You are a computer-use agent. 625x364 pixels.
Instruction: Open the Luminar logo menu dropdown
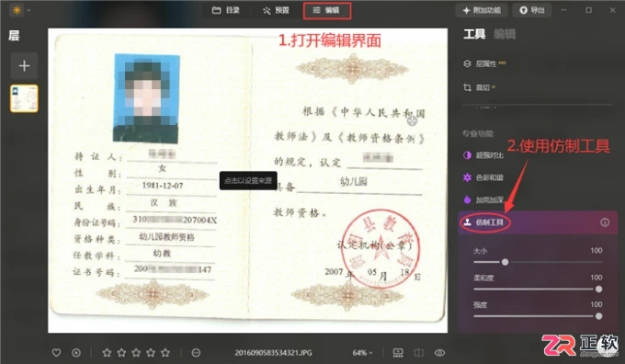21,10
